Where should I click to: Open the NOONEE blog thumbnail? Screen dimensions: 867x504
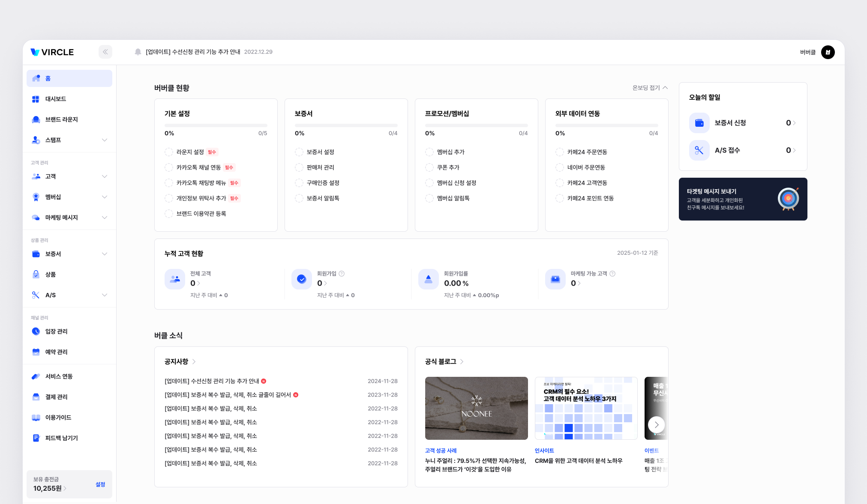tap(476, 408)
